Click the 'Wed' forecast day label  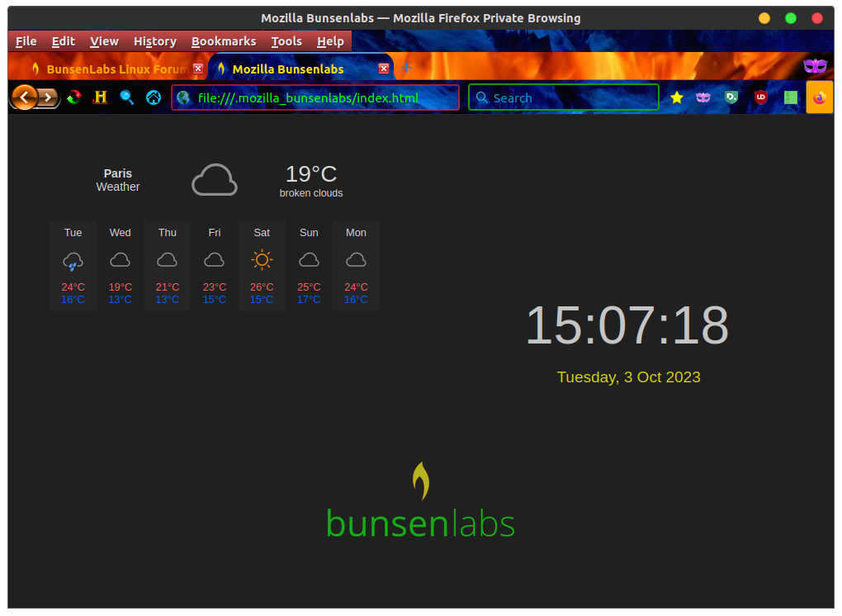click(120, 233)
